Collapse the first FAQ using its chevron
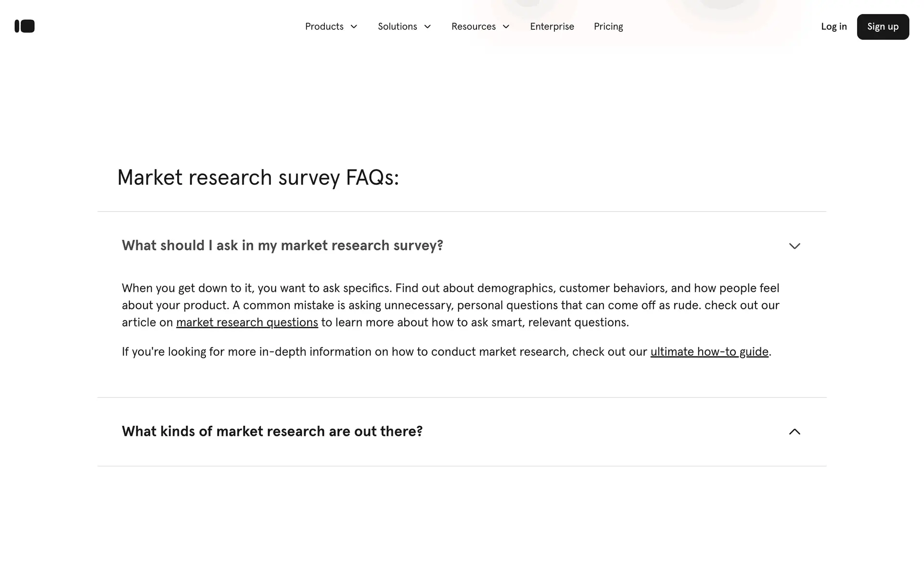This screenshot has height=578, width=924. (795, 246)
